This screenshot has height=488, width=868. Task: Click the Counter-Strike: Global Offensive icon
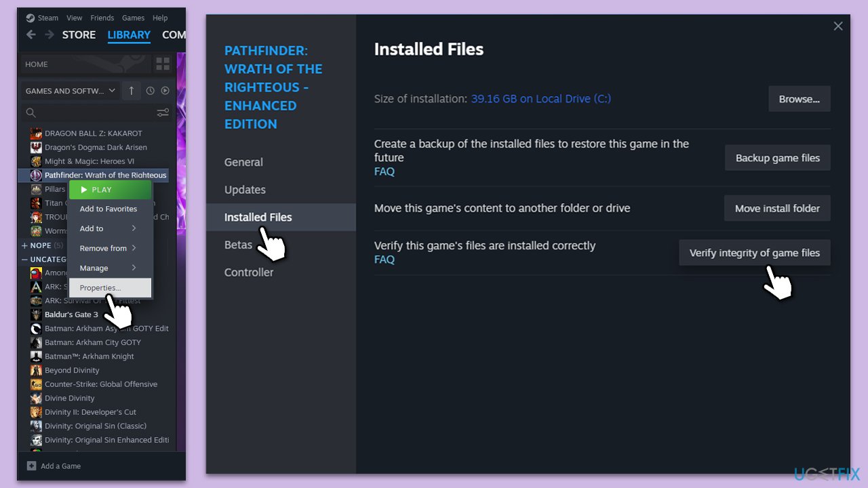[36, 384]
